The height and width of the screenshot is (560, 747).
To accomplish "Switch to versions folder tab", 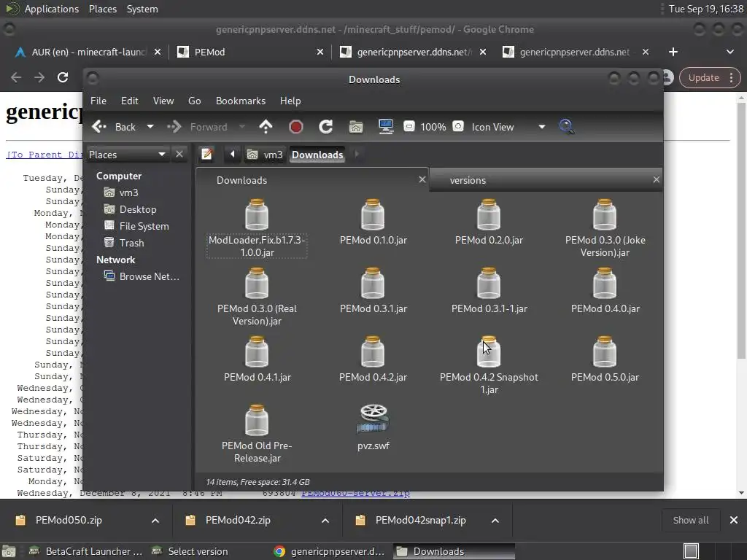I will 546,180.
